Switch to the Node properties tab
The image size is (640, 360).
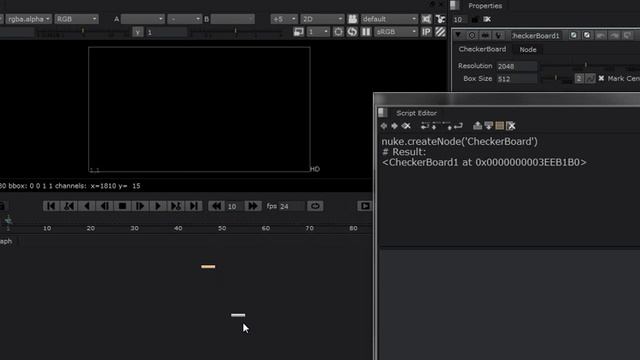point(528,49)
